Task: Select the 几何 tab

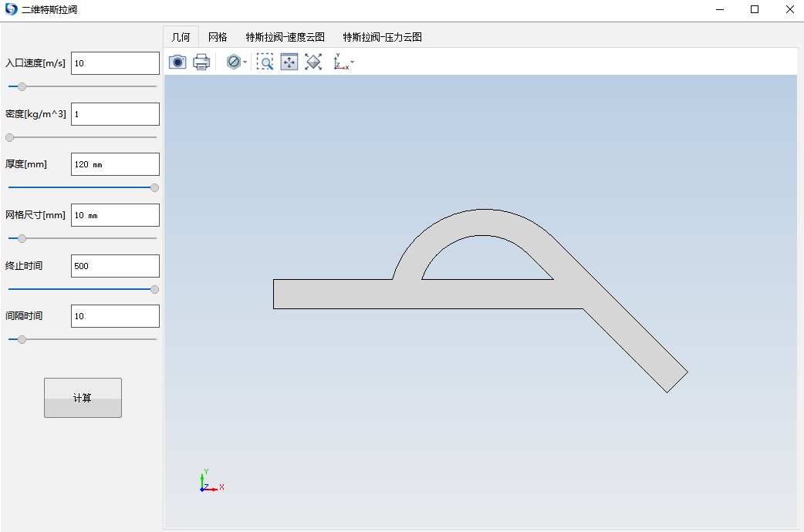Action: pos(181,37)
